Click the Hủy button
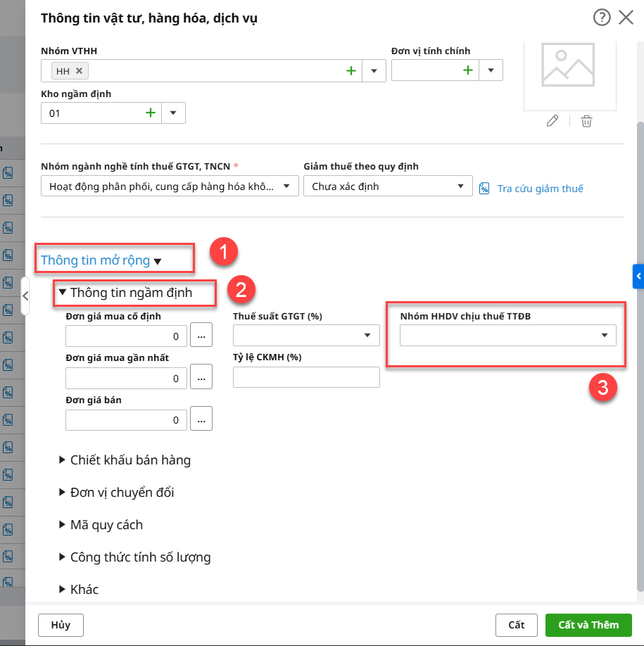The width and height of the screenshot is (644, 646). [x=60, y=625]
